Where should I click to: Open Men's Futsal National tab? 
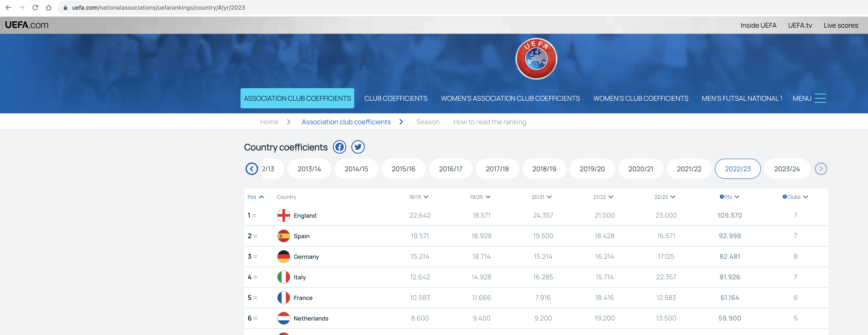[742, 98]
